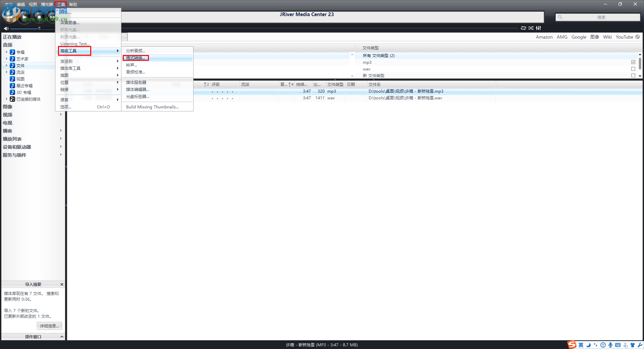The height and width of the screenshot is (349, 644).
Task: Click the Sogou skin shirt icon
Action: (x=633, y=345)
